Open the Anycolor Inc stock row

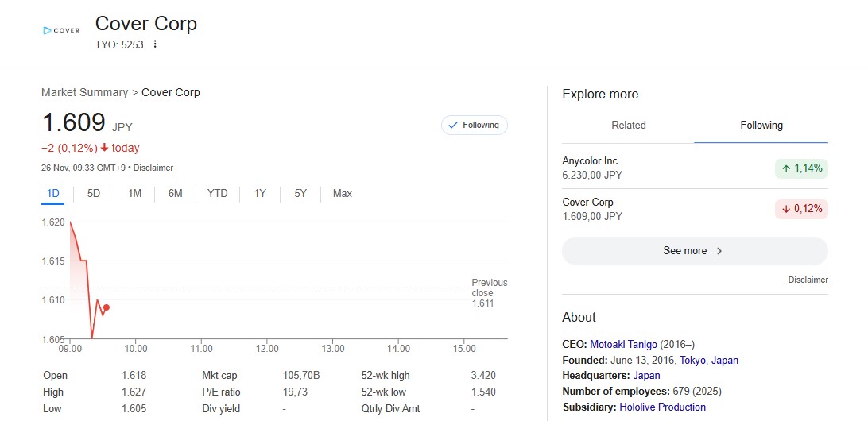695,168
